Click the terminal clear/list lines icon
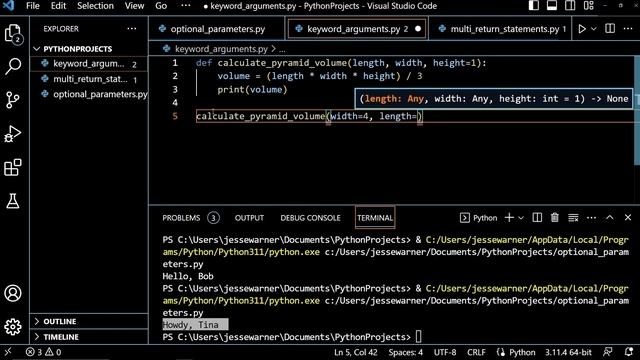Image resolution: width=640 pixels, height=360 pixels. [573, 218]
